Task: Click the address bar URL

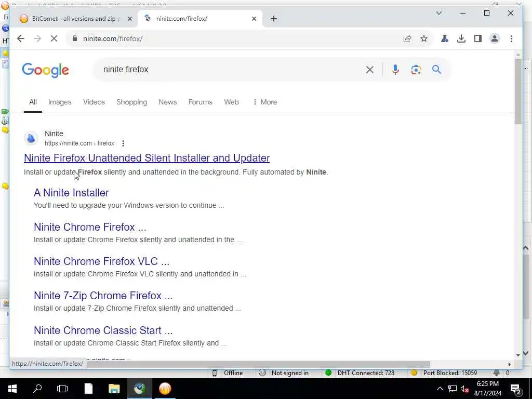Action: (113, 38)
